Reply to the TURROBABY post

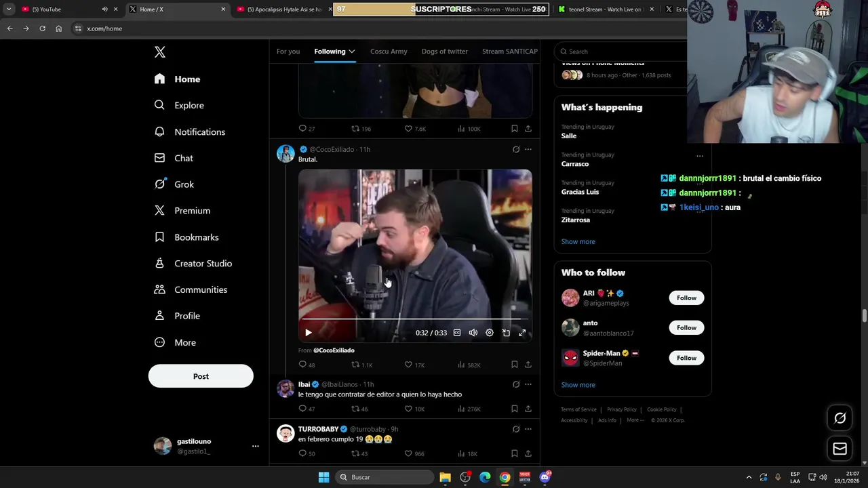point(307,453)
